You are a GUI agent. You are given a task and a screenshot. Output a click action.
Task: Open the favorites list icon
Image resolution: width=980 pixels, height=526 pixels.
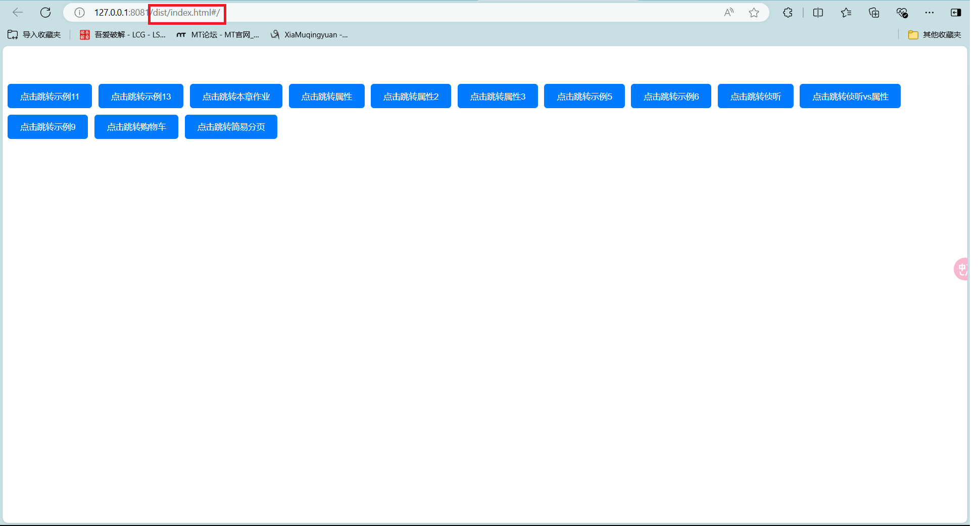(x=846, y=13)
